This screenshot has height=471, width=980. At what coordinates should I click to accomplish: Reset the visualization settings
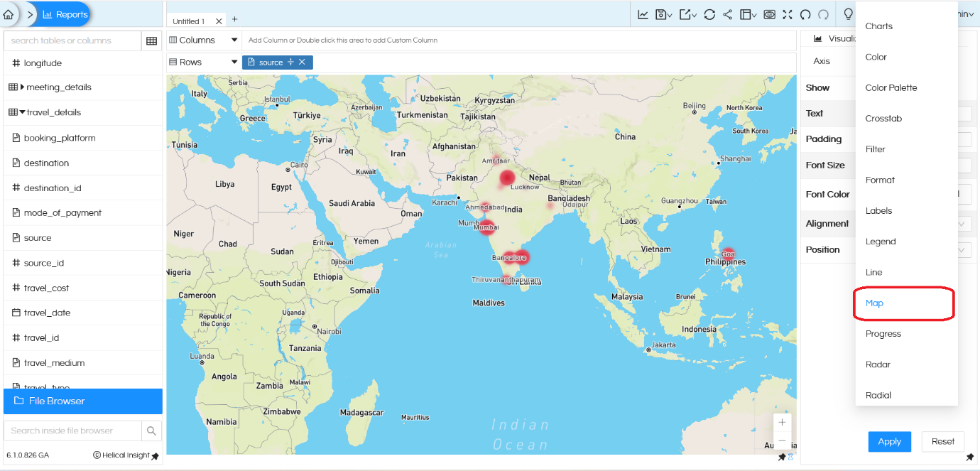click(942, 441)
